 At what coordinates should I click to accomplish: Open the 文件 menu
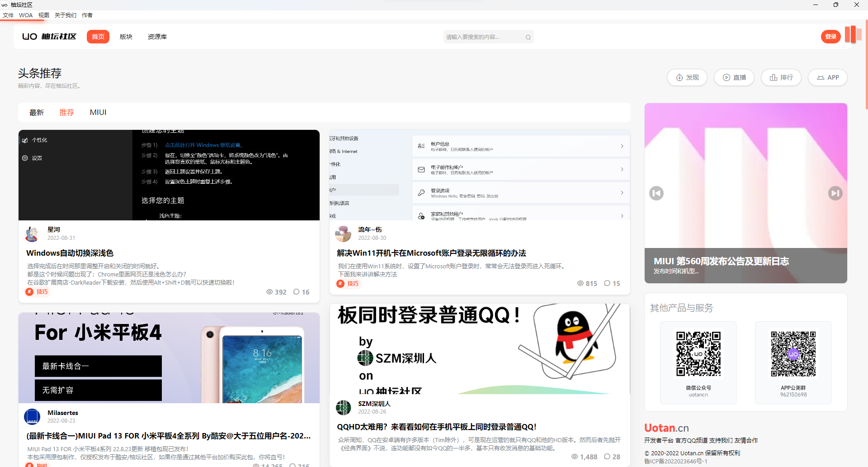pyautogui.click(x=8, y=15)
